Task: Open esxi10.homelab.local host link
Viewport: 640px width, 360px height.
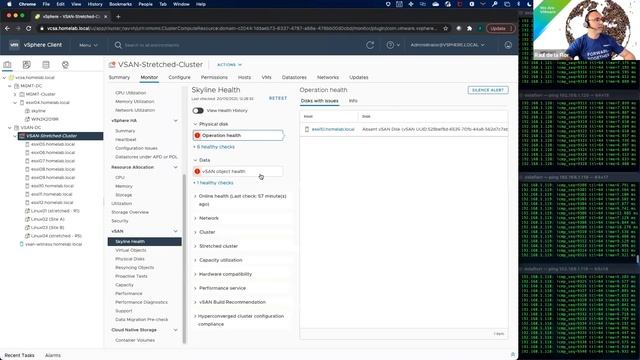Action: coord(333,129)
